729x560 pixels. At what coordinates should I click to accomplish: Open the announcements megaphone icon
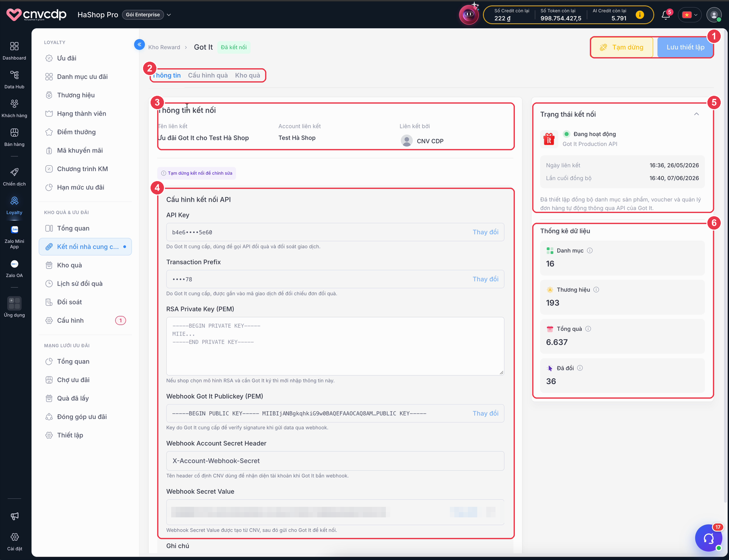click(x=15, y=516)
